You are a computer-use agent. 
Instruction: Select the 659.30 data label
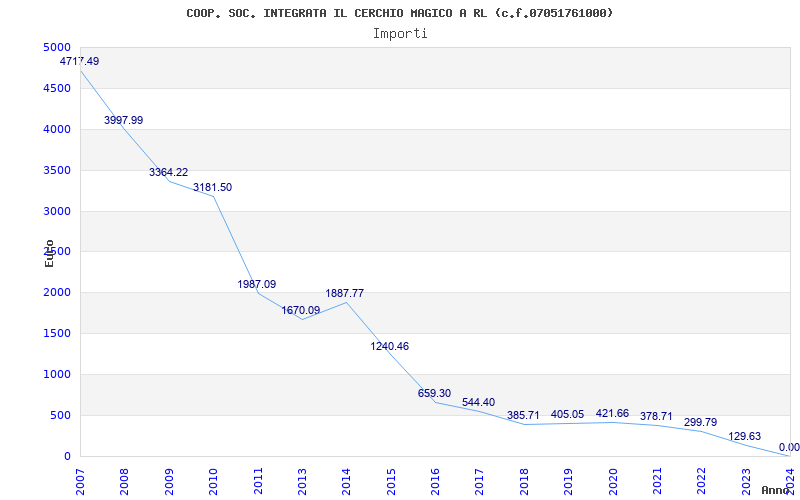click(434, 393)
